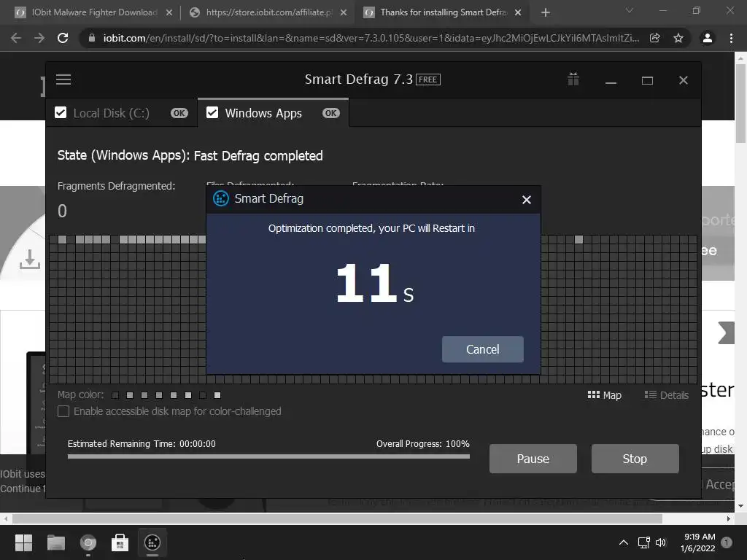The image size is (747, 560).
Task: Reload the current page
Action: point(63,38)
